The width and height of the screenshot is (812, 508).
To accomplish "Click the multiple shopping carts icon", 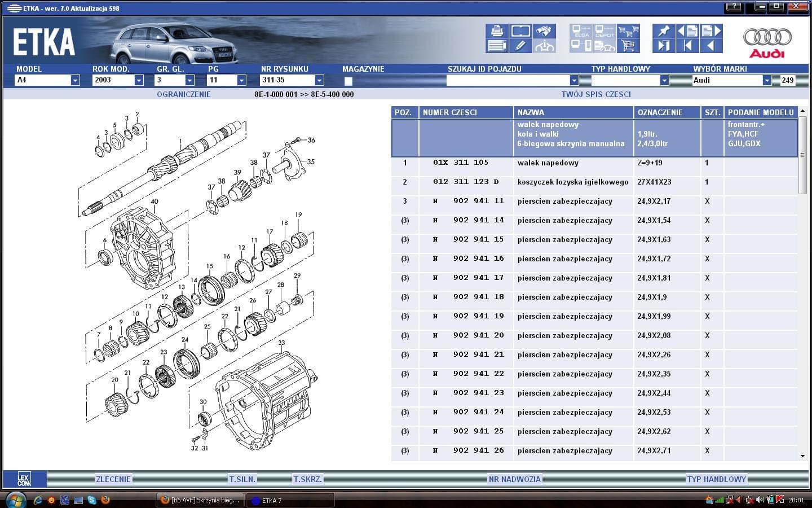I will point(628,31).
